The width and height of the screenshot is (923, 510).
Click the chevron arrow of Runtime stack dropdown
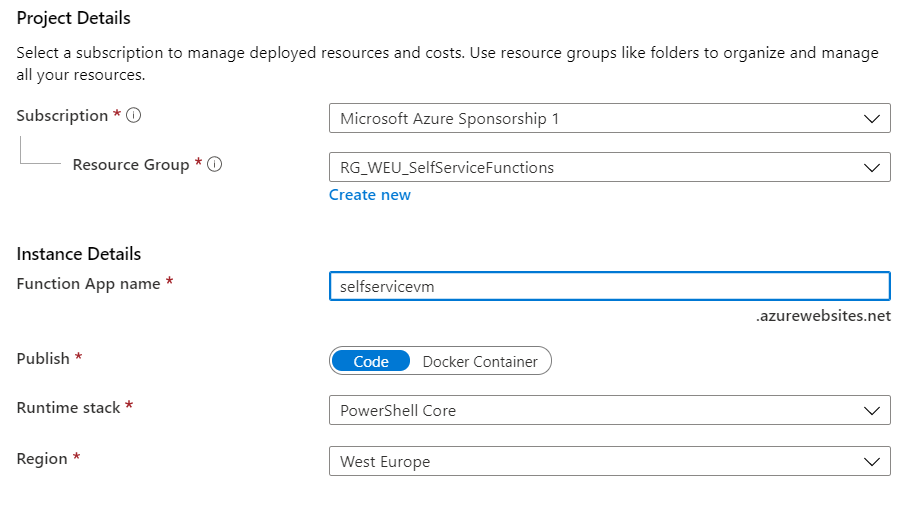[x=871, y=410]
